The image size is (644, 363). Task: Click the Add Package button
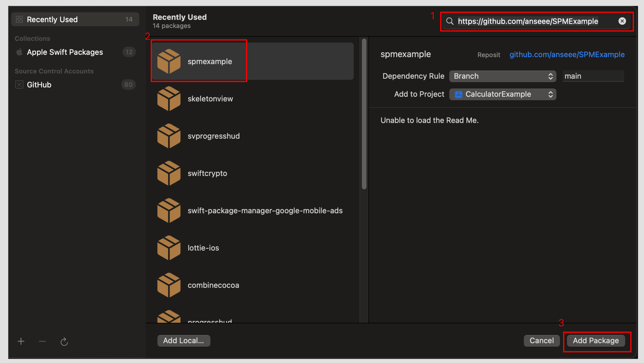click(x=596, y=341)
